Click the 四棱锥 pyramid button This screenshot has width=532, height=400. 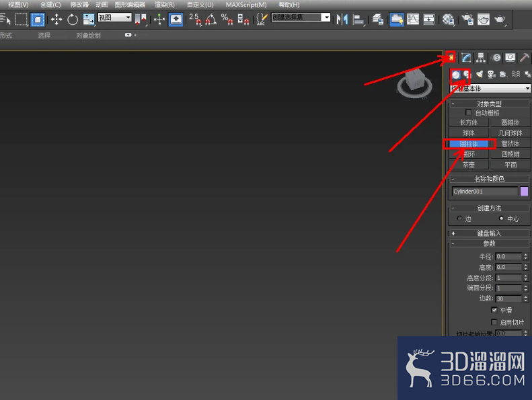click(510, 155)
